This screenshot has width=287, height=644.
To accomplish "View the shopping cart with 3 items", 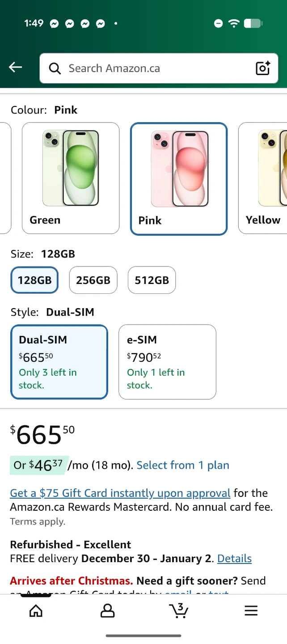I will pyautogui.click(x=179, y=611).
